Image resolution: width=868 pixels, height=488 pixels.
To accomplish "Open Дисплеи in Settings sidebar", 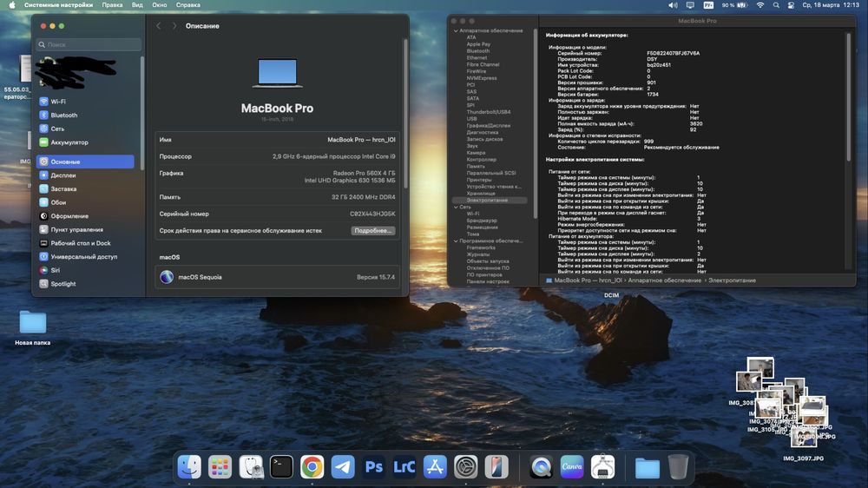I will tap(85, 175).
